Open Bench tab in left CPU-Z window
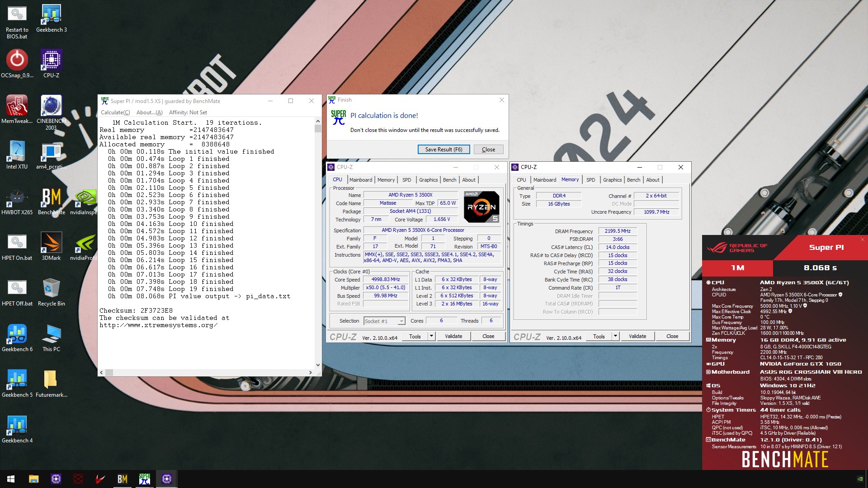The height and width of the screenshot is (488, 868). coord(449,180)
